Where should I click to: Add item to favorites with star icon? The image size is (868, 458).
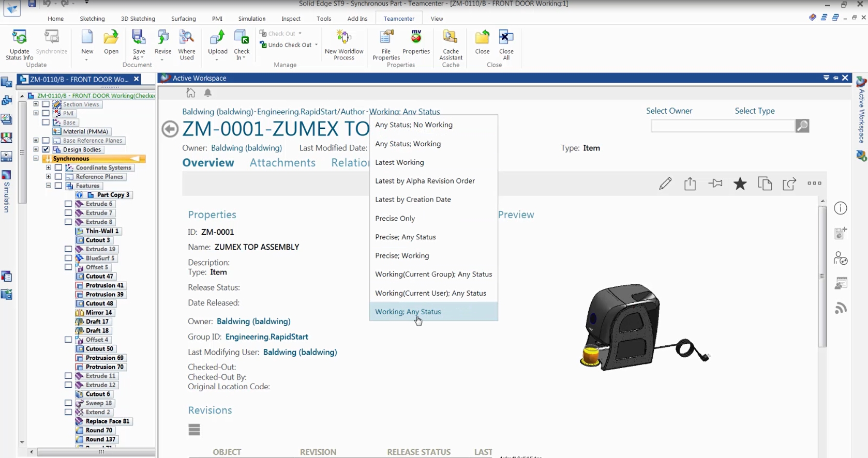[x=740, y=184]
